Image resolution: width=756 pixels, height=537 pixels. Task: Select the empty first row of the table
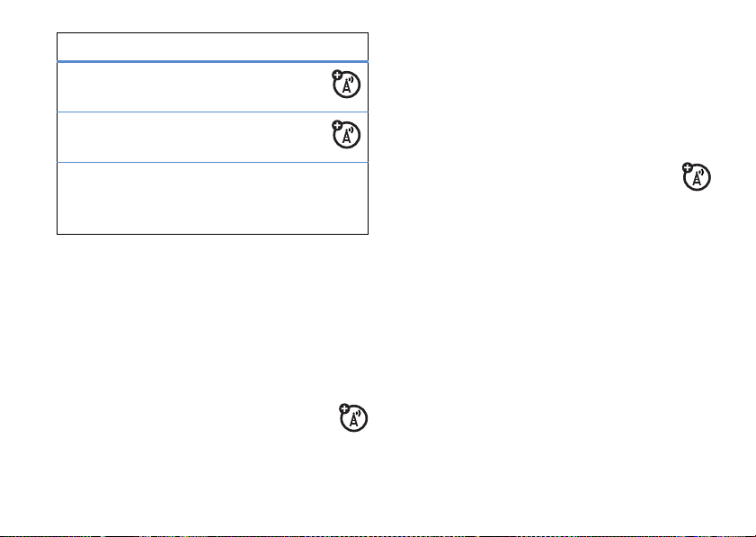[x=180, y=87]
